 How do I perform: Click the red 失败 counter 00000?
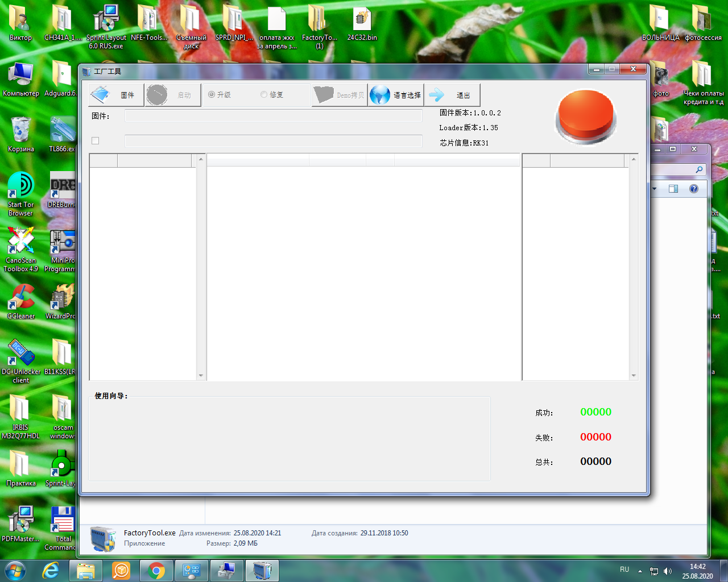[x=595, y=437]
